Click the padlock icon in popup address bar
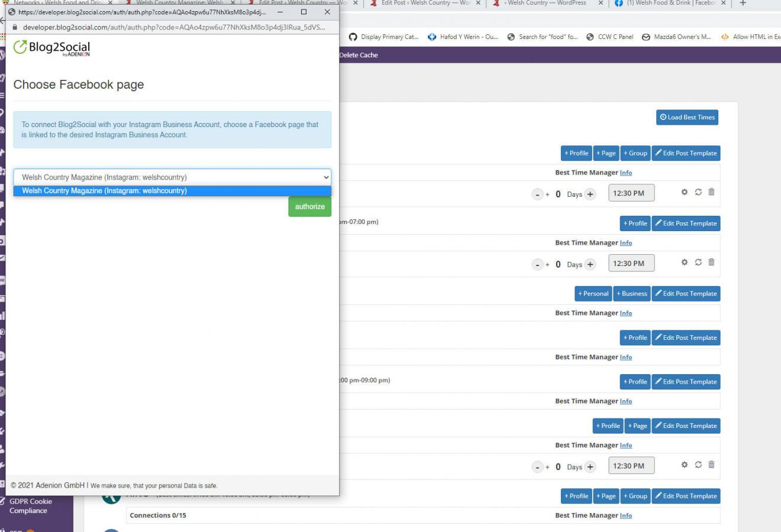The image size is (781, 532). (x=15, y=27)
